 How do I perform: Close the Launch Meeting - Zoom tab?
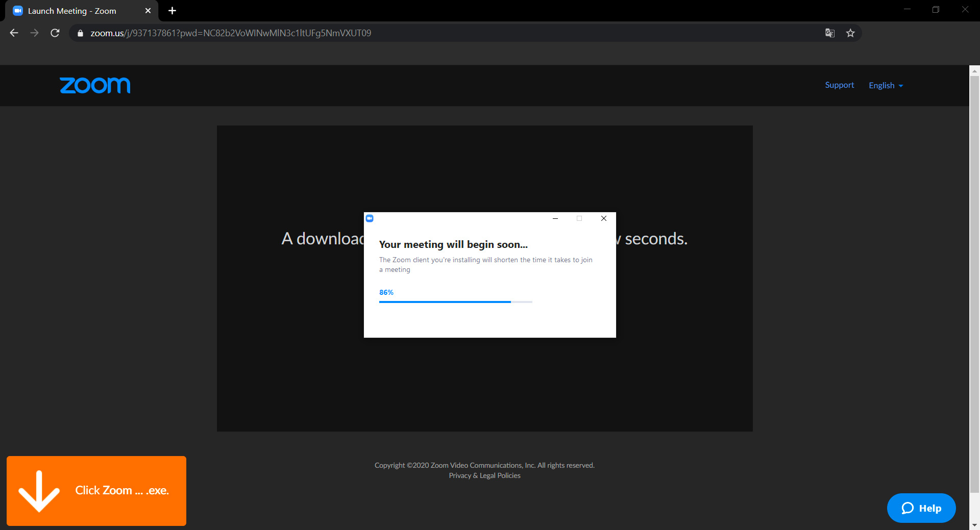(x=148, y=11)
